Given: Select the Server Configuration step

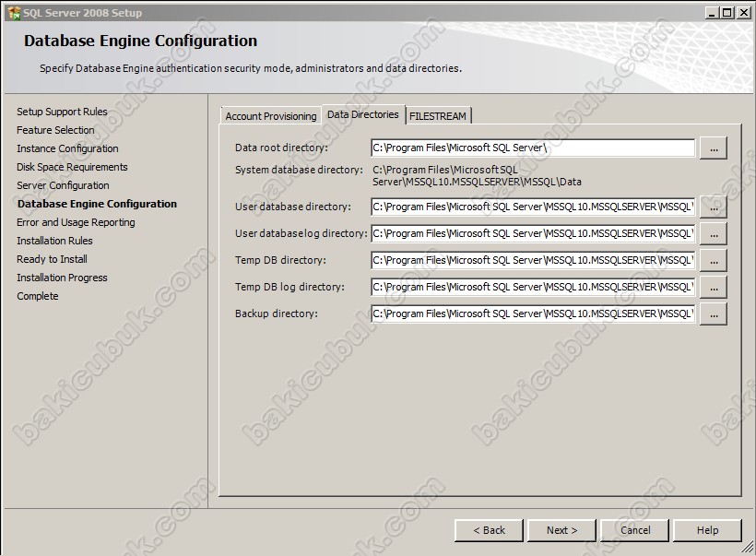Looking at the screenshot, I should pos(64,185).
